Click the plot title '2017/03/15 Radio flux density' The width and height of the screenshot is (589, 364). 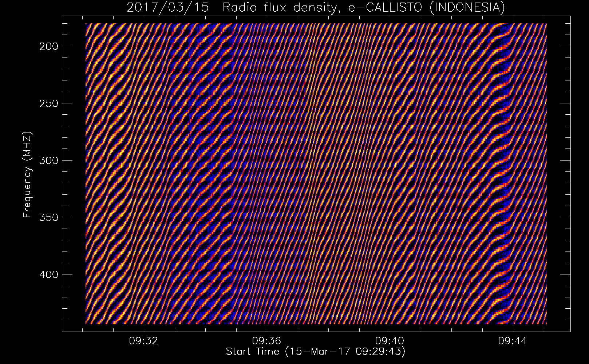click(316, 7)
